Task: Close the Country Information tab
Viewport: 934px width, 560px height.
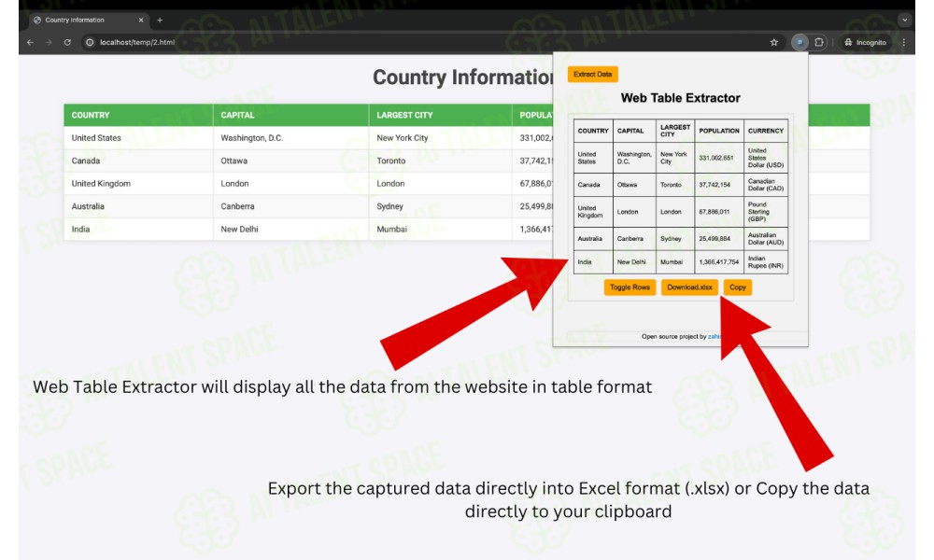Action: pos(141,20)
